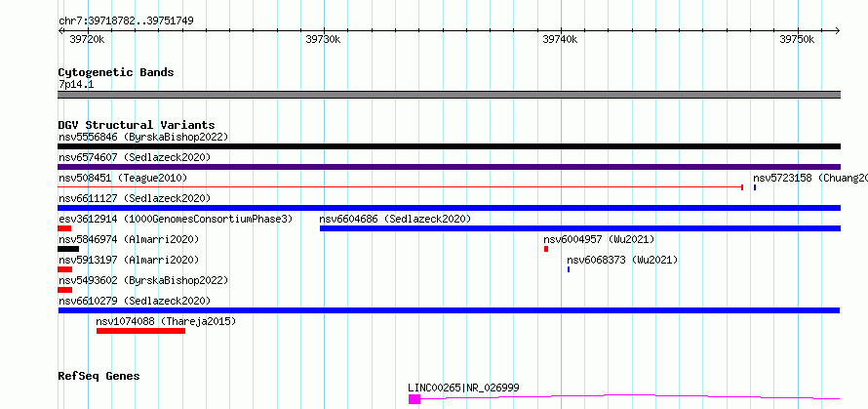Image resolution: width=868 pixels, height=409 pixels.
Task: Select the black nsv5556846 variant bar
Action: pos(449,146)
